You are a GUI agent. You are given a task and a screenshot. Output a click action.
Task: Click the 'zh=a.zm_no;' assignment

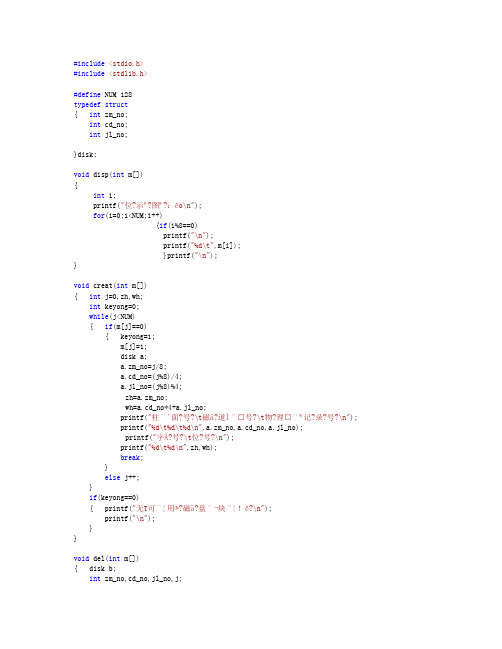point(146,397)
